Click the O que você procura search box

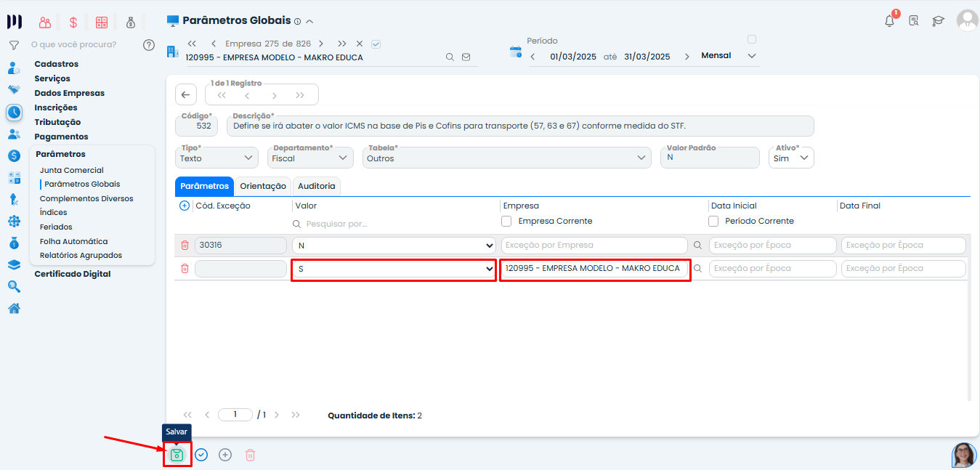[73, 44]
